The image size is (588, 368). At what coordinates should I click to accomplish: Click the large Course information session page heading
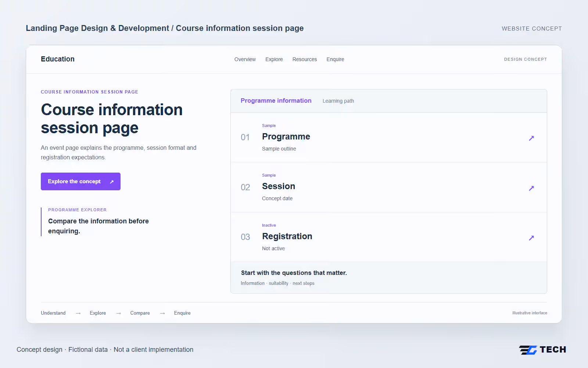click(x=112, y=119)
